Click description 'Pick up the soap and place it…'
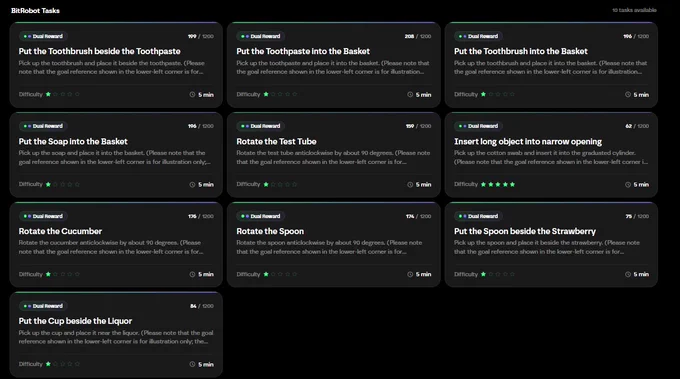The width and height of the screenshot is (680, 379). pyautogui.click(x=115, y=157)
